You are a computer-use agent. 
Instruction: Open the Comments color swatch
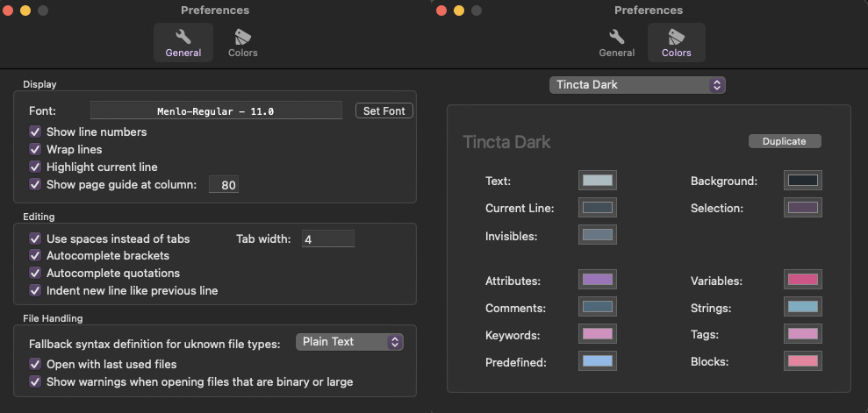[598, 307]
